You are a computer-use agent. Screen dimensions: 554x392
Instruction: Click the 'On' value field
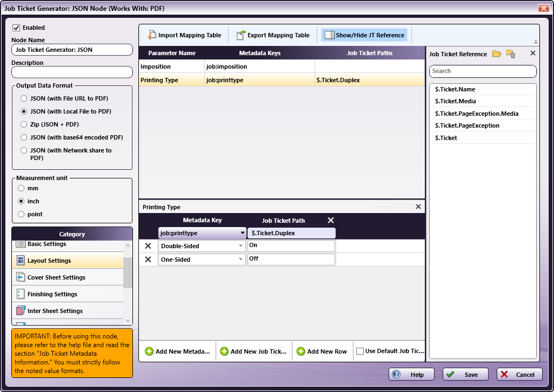[x=291, y=245]
